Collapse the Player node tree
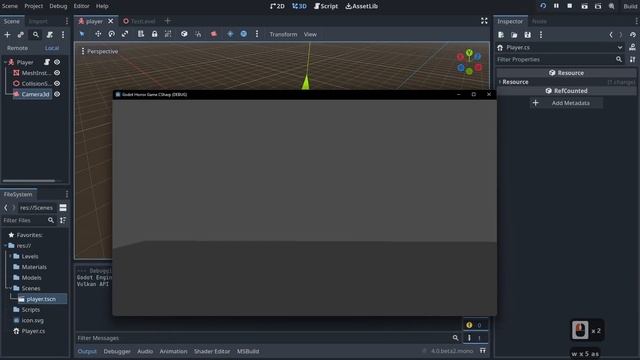The image size is (640, 360). click(x=5, y=62)
